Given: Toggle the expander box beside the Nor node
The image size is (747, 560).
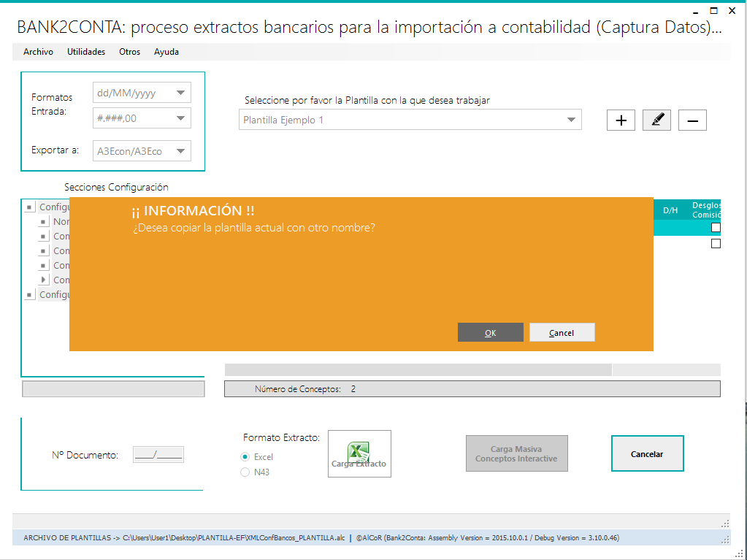Looking at the screenshot, I should tap(43, 222).
